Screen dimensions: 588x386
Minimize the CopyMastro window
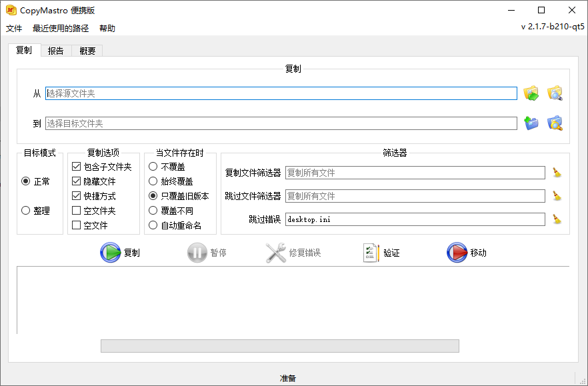click(x=511, y=10)
